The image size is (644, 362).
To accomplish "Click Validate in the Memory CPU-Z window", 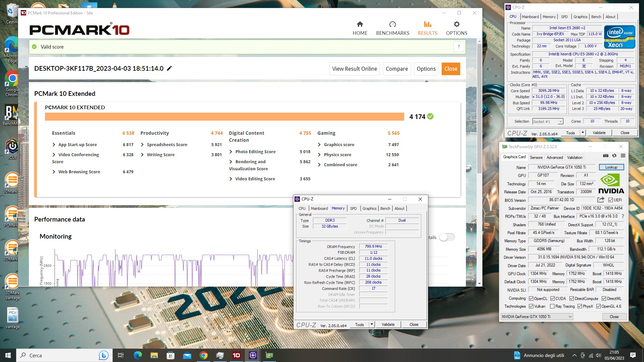I will point(388,324).
